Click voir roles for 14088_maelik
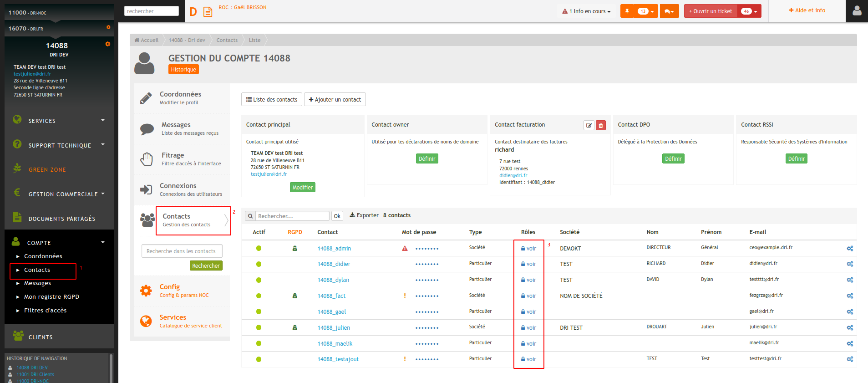 point(528,344)
